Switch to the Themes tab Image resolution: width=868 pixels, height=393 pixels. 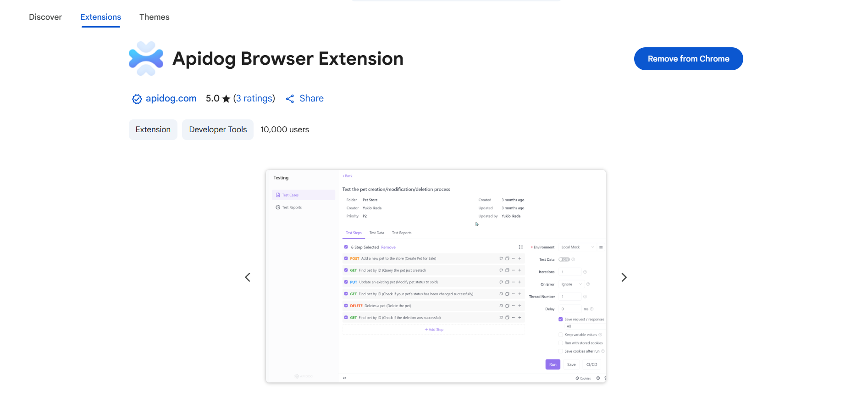pyautogui.click(x=155, y=17)
